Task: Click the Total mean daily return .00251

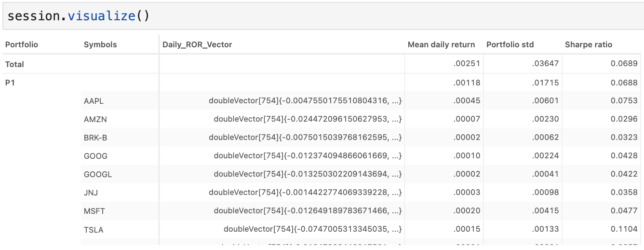Action: [x=467, y=64]
